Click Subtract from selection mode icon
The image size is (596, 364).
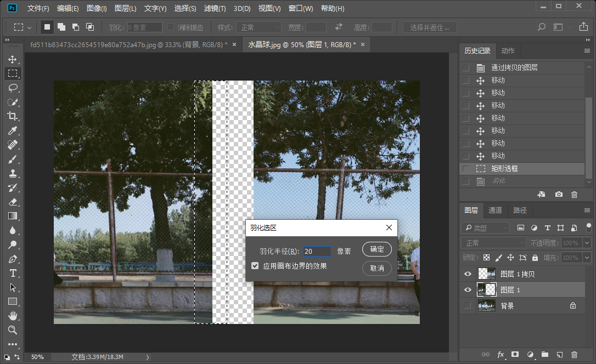(x=76, y=27)
